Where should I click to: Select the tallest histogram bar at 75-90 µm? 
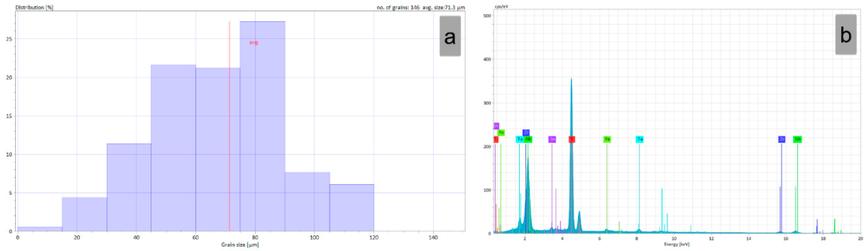coord(263,128)
